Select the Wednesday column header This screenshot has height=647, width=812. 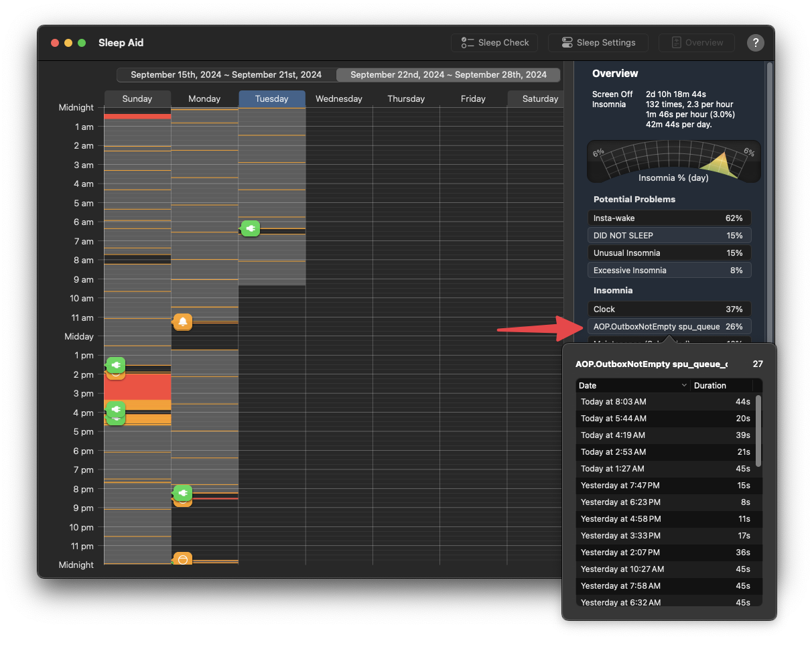pyautogui.click(x=339, y=98)
